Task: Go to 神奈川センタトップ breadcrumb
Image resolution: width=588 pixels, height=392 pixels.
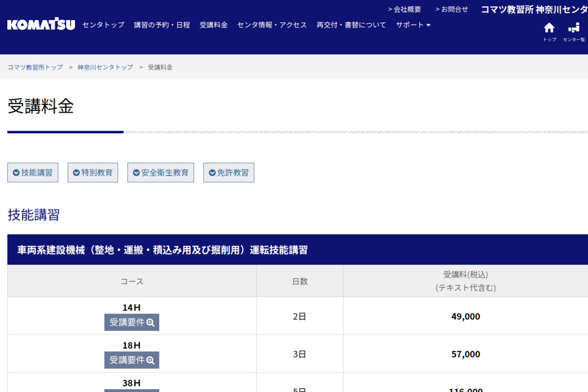Action: pos(105,67)
